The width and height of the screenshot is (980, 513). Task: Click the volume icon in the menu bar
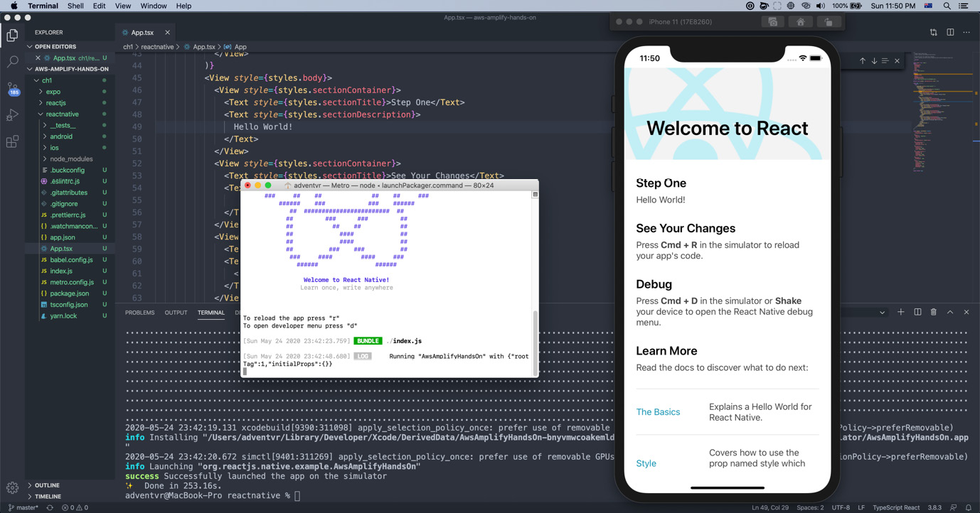pyautogui.click(x=821, y=6)
